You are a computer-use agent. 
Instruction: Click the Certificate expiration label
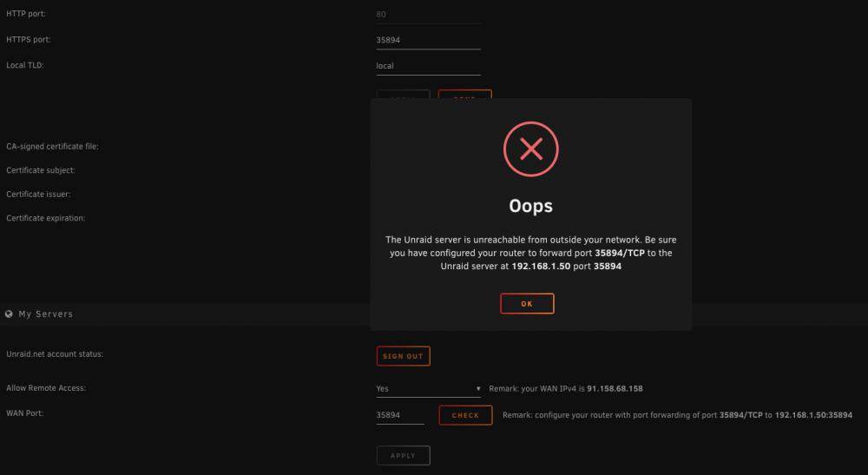pos(46,218)
